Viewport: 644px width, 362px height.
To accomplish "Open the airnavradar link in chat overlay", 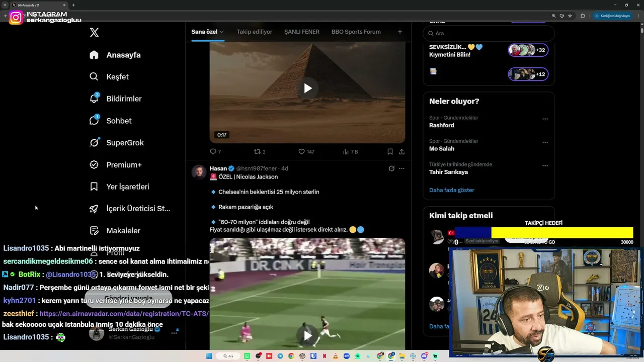I will pyautogui.click(x=124, y=314).
